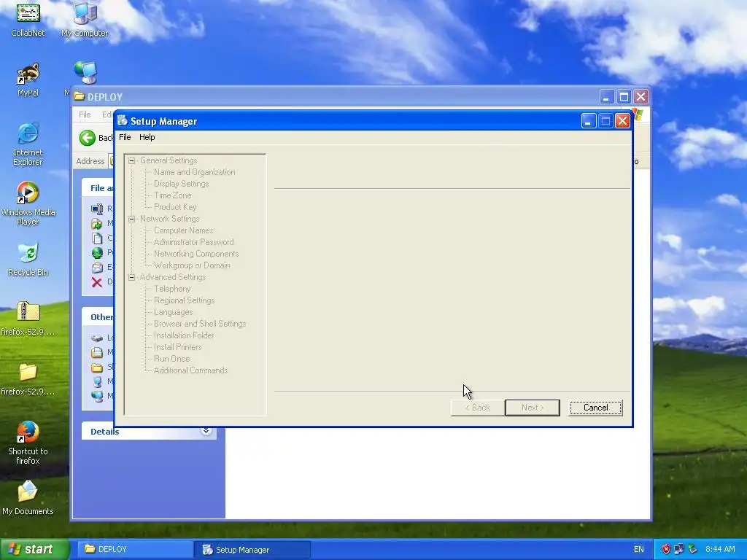747x560 pixels.
Task: Open the File menu in Setup Manager
Action: click(125, 137)
